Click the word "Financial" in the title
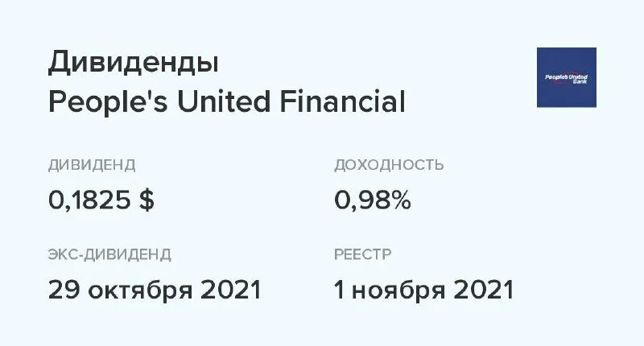 coord(342,103)
